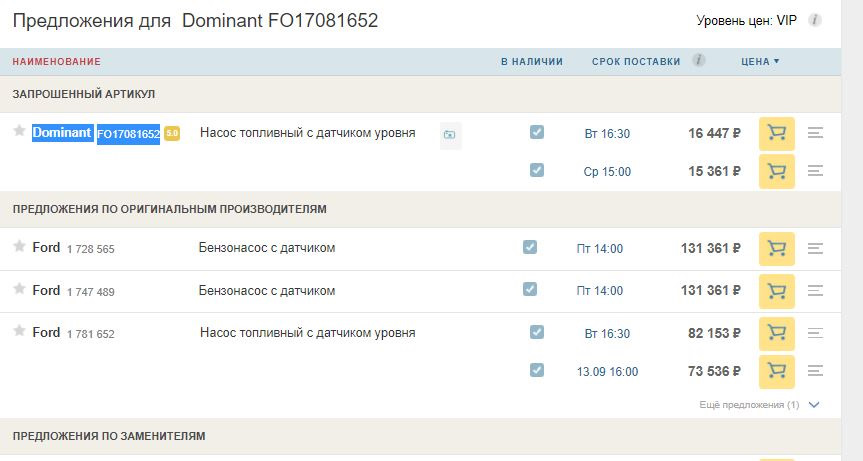Toggle the in-stock checkbox for the Вт 16:30 Dominant offer
863x461 pixels.
537,132
